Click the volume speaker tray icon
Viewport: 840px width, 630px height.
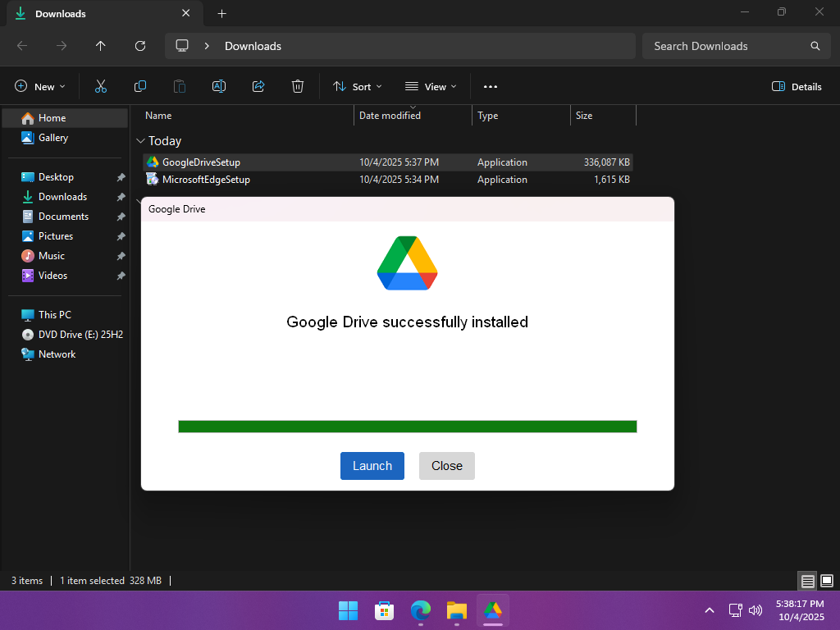(756, 610)
